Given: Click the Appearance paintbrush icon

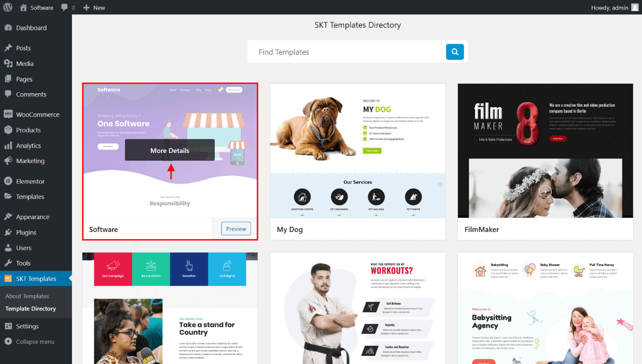Looking at the screenshot, I should point(8,217).
